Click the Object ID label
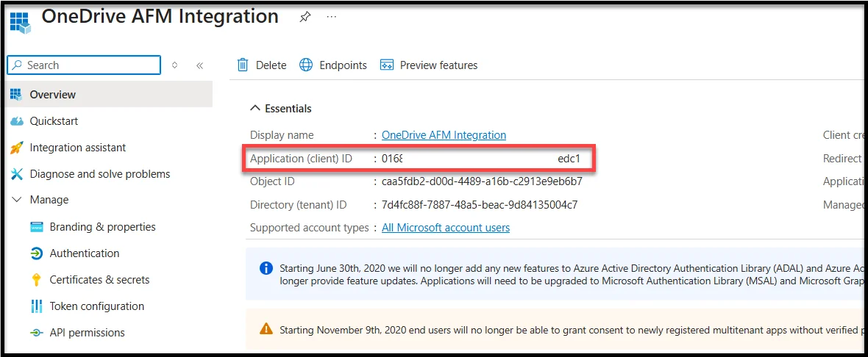 pyautogui.click(x=272, y=182)
